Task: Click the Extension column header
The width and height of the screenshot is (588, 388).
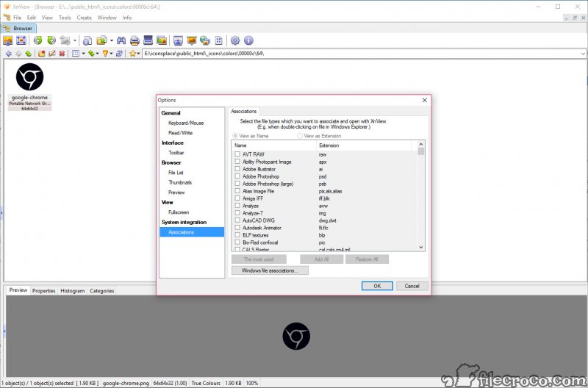Action: 364,145
